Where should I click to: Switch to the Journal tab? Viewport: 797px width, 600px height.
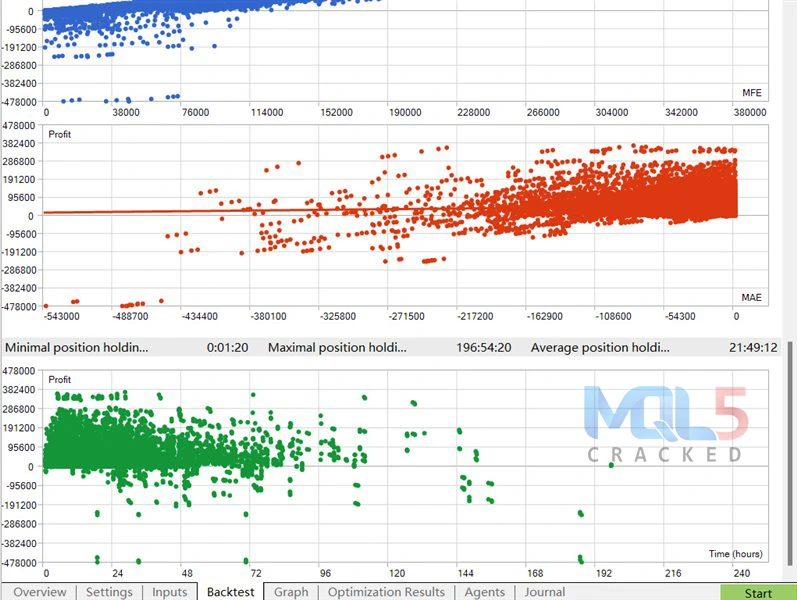(545, 592)
